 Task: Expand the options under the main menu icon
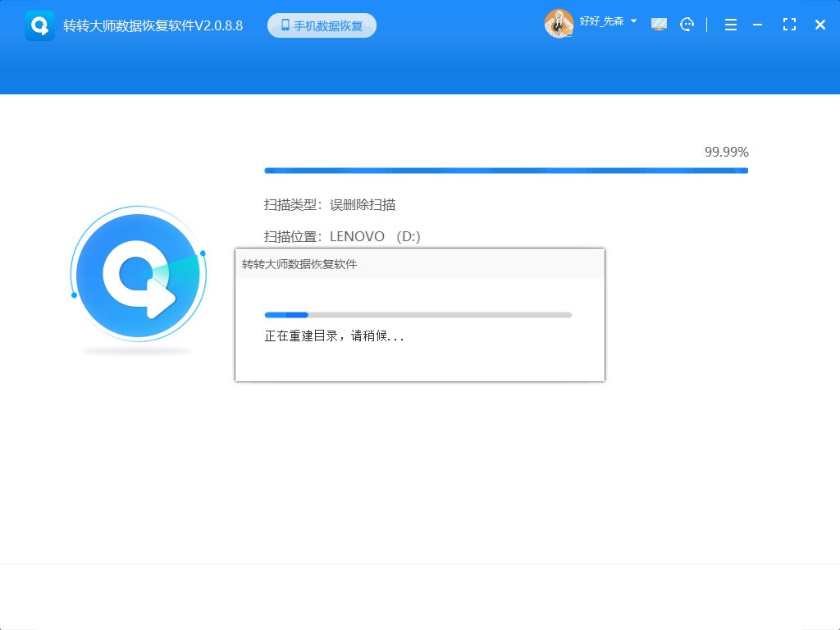tap(730, 25)
